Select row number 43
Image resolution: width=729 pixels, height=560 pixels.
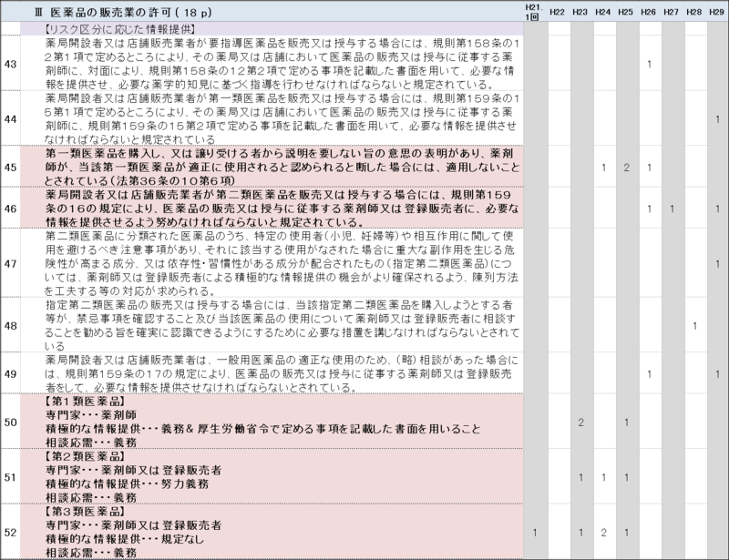coord(10,64)
